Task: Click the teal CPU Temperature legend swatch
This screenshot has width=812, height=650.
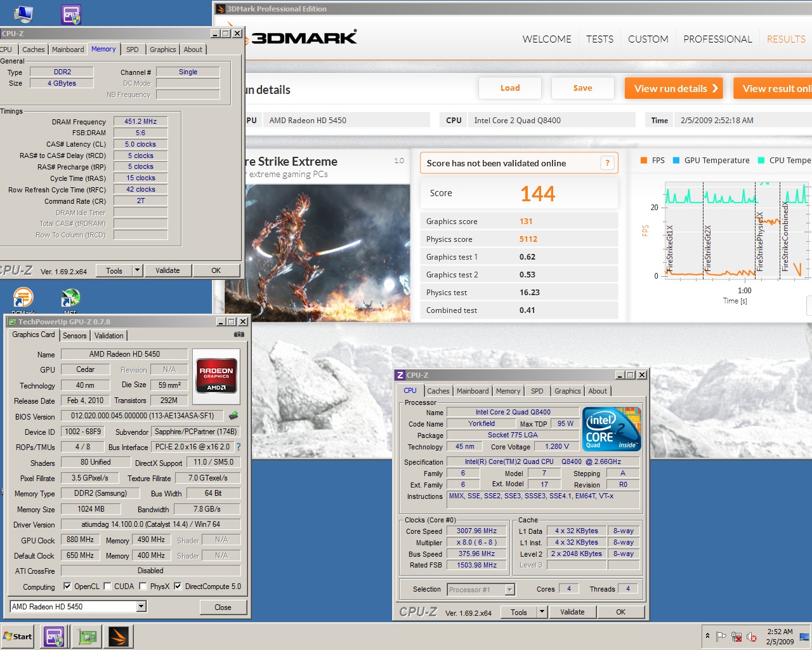Action: 762,160
